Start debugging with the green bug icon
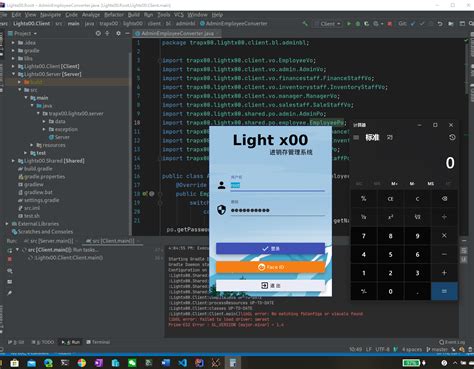Image resolution: width=474 pixels, height=369 pixels. coord(358,24)
